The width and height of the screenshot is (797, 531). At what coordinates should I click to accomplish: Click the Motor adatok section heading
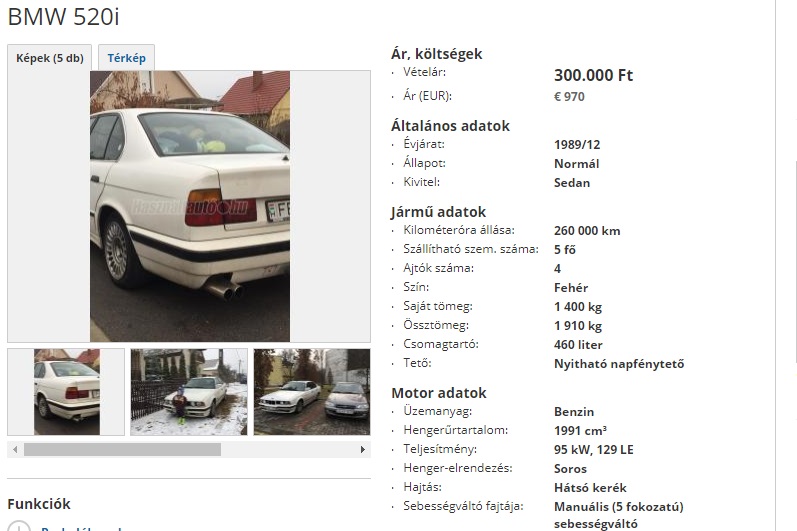click(x=439, y=393)
